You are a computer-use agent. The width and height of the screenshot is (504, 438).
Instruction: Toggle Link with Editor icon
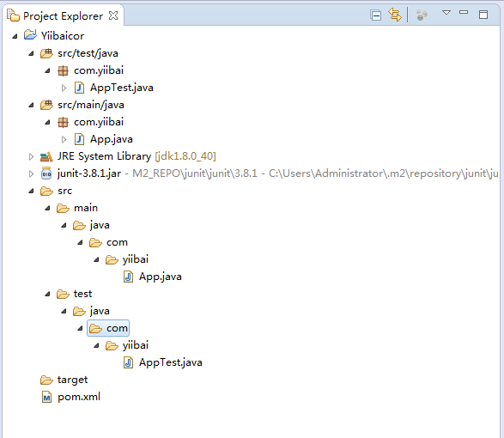click(x=395, y=15)
